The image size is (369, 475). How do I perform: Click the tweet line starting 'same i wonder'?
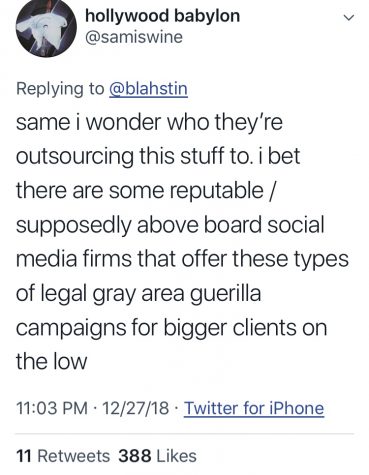[x=149, y=122]
